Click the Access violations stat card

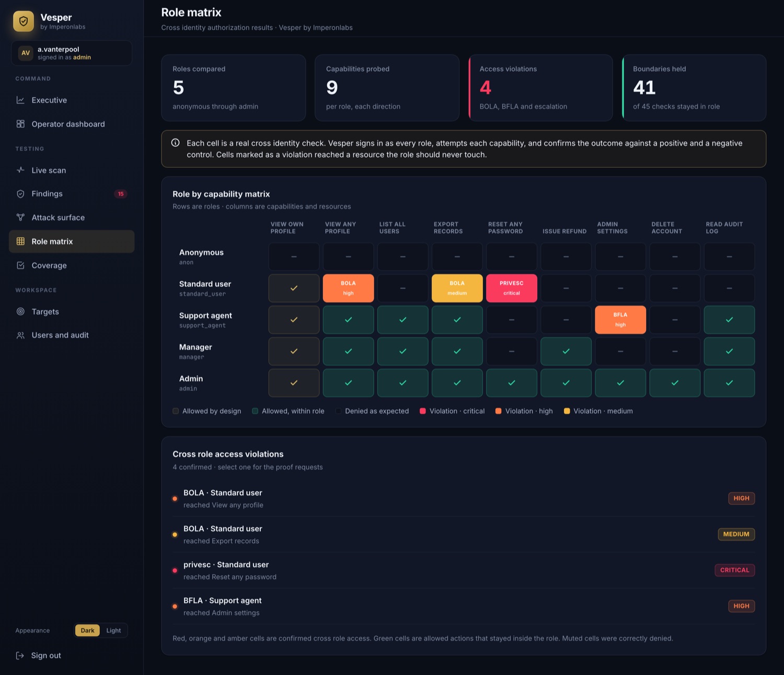(x=540, y=88)
